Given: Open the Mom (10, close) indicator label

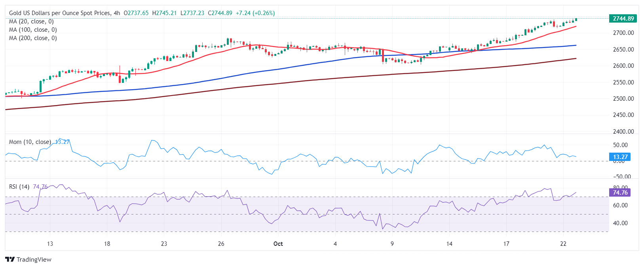Looking at the screenshot, I should [x=30, y=142].
